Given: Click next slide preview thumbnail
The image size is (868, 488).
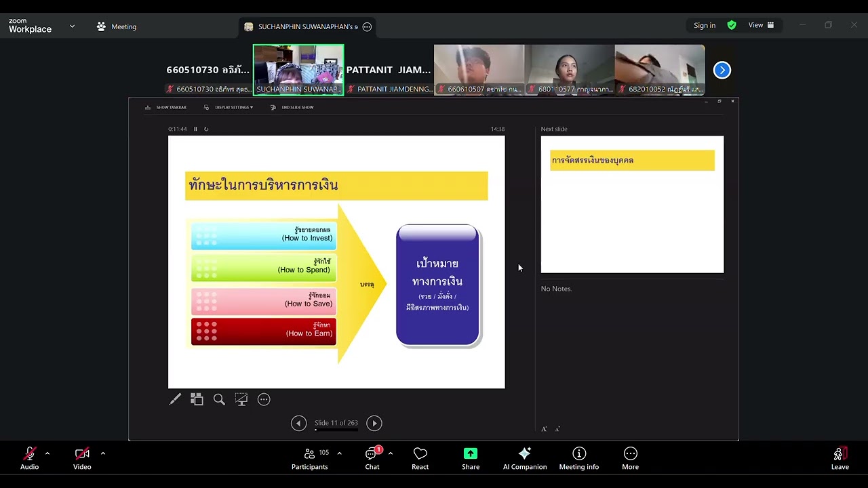Looking at the screenshot, I should pos(632,205).
